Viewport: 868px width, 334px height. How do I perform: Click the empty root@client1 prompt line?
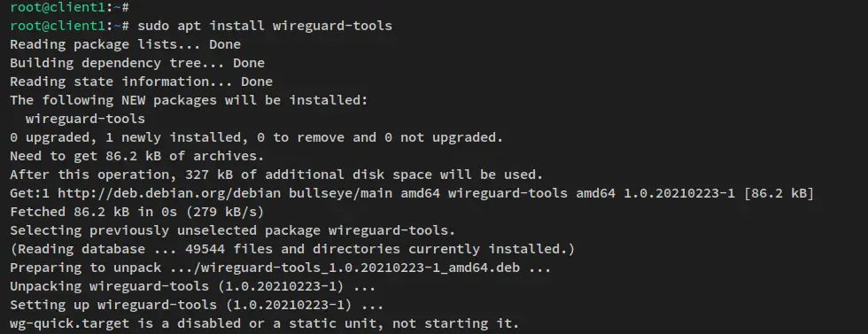point(70,7)
